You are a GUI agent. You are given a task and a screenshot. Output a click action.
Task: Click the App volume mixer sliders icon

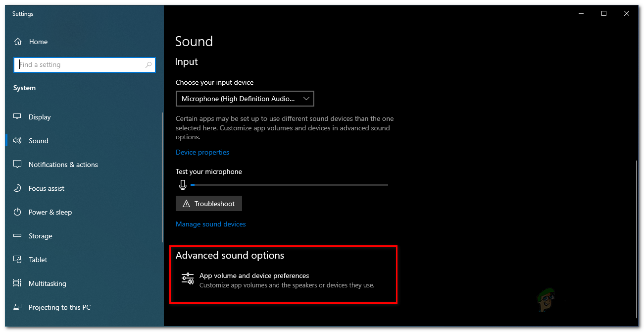click(187, 280)
